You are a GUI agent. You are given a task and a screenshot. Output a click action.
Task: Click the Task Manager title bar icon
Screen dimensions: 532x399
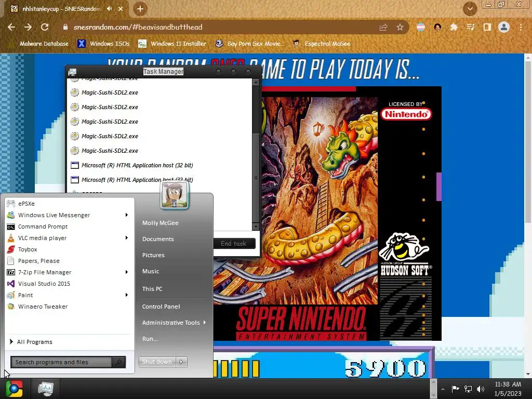(x=72, y=72)
